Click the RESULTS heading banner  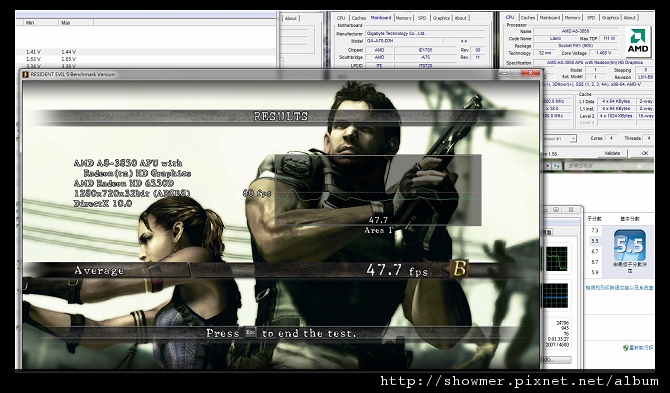pos(281,116)
